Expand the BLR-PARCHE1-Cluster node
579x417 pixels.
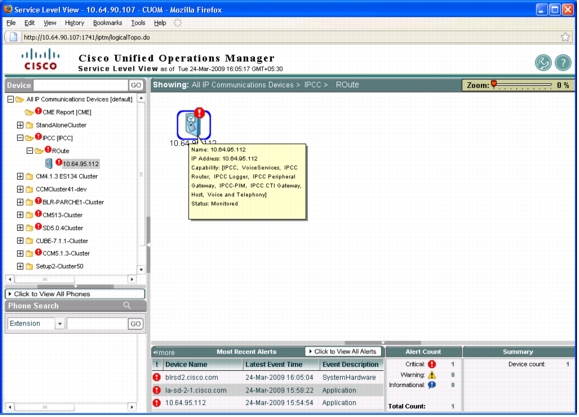(x=20, y=202)
